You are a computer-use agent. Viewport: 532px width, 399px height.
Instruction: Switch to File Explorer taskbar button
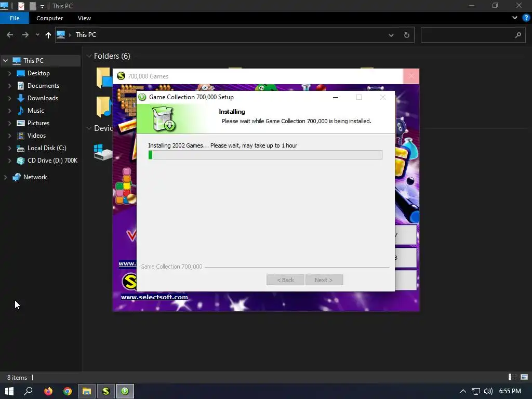coord(87,391)
